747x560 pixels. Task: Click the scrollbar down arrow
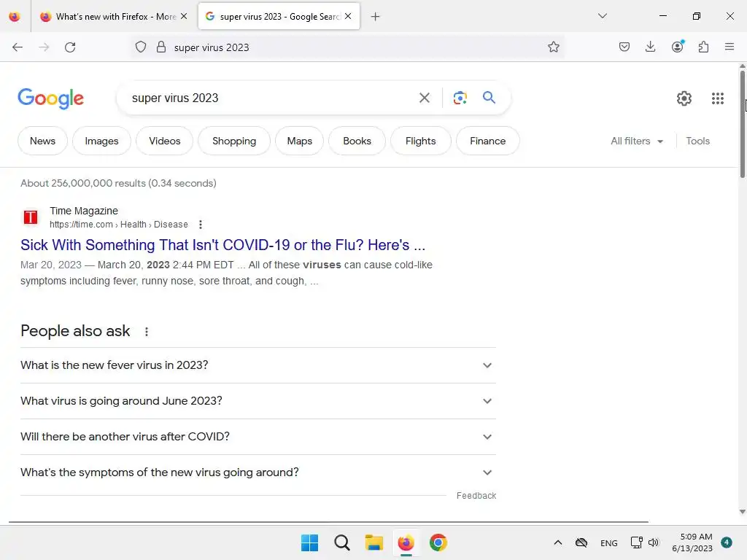[742, 512]
